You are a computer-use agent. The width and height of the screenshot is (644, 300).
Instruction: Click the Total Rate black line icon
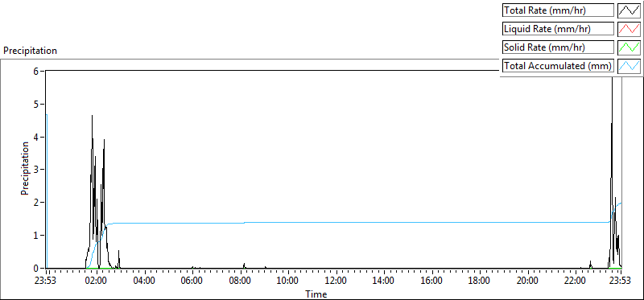(629, 10)
